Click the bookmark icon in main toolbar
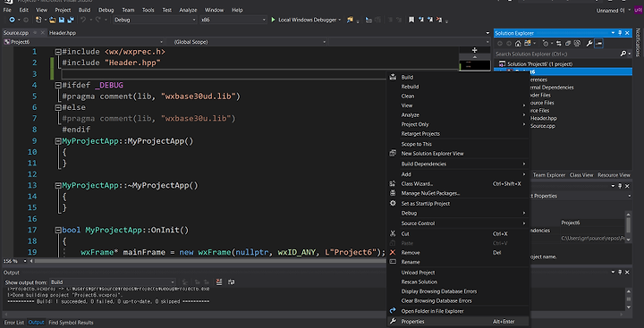 [411, 20]
